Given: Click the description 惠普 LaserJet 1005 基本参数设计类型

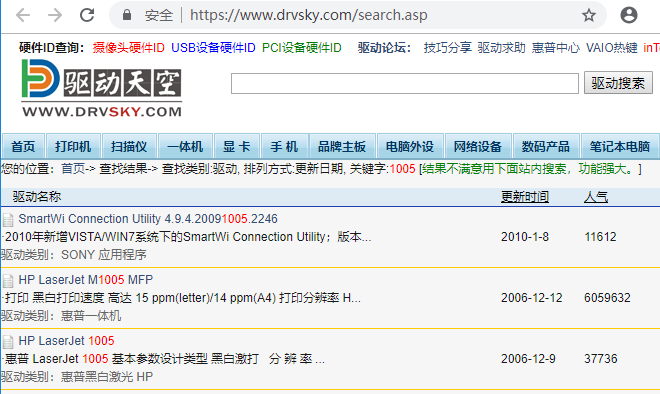Looking at the screenshot, I should [165, 359].
